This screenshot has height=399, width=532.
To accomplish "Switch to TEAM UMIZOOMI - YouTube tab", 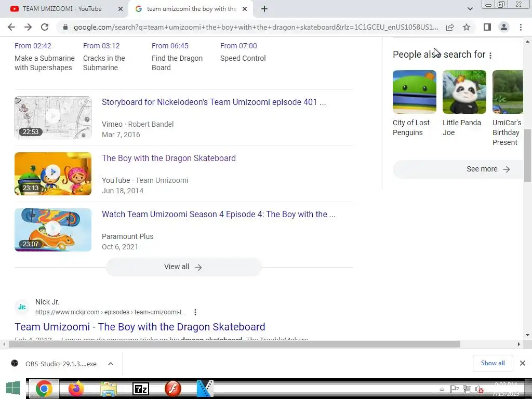I will coord(62,9).
